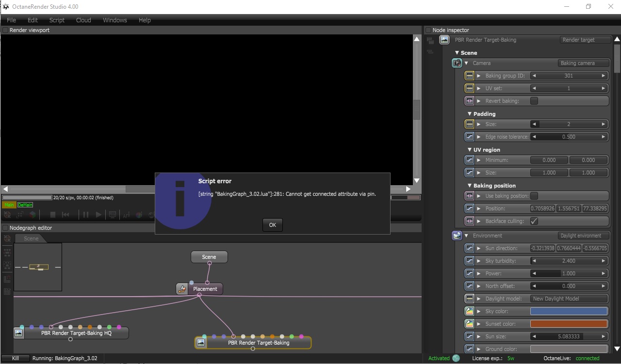Click the recenter view icon in render toolbar
The height and width of the screenshot is (364, 621).
click(x=7, y=215)
